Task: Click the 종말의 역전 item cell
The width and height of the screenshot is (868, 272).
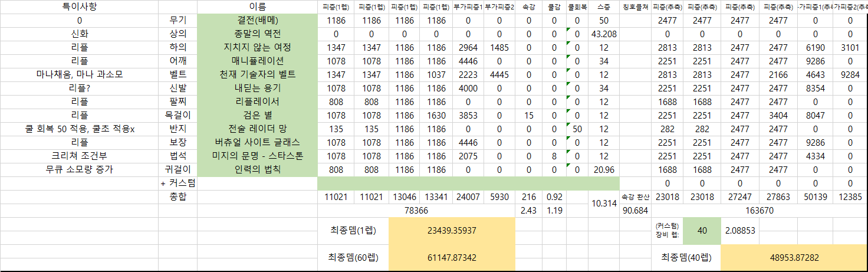Action: pyautogui.click(x=257, y=34)
